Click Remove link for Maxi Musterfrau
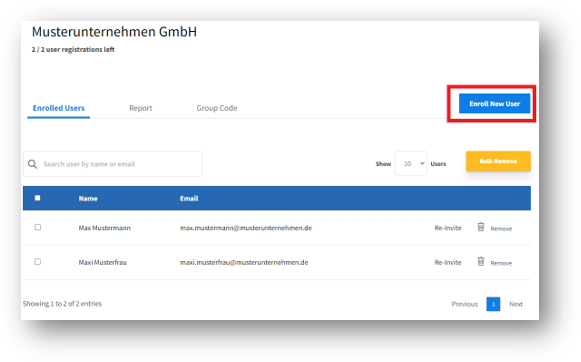581x362 pixels. click(501, 263)
